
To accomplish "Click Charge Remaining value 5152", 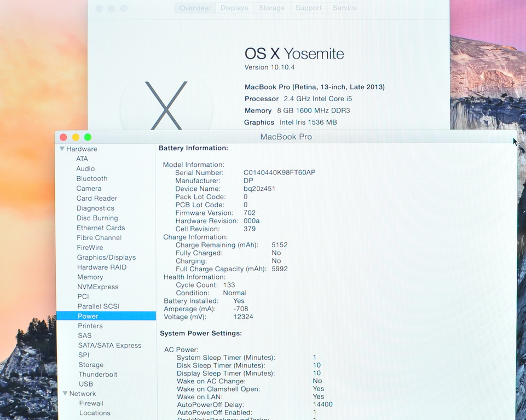I will point(280,245).
